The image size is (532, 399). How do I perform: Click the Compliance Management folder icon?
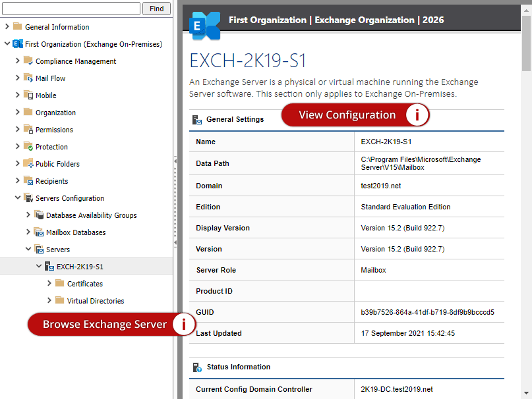[x=28, y=61]
